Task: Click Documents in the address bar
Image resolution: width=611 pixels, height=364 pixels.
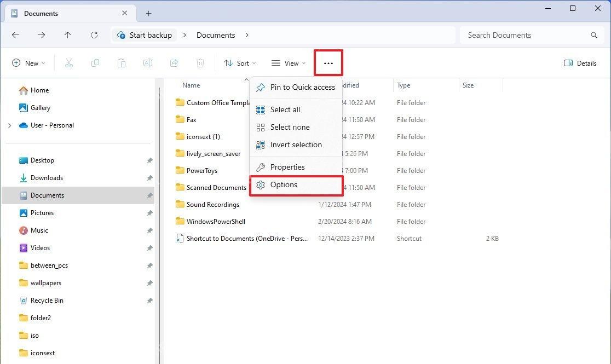Action: click(216, 35)
